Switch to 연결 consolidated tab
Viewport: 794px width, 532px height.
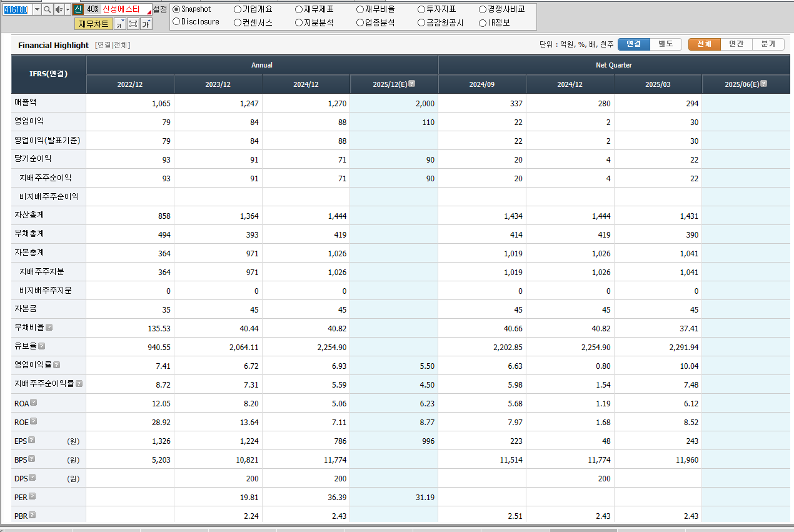click(x=634, y=44)
